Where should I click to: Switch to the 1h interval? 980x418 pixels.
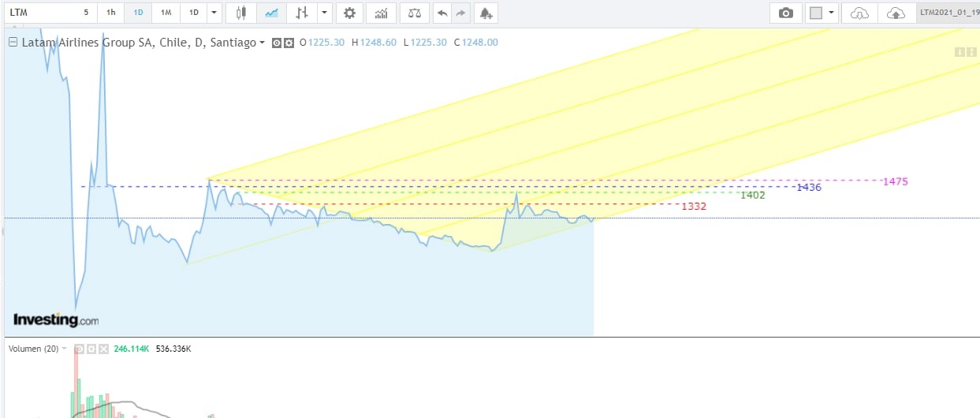pyautogui.click(x=111, y=13)
